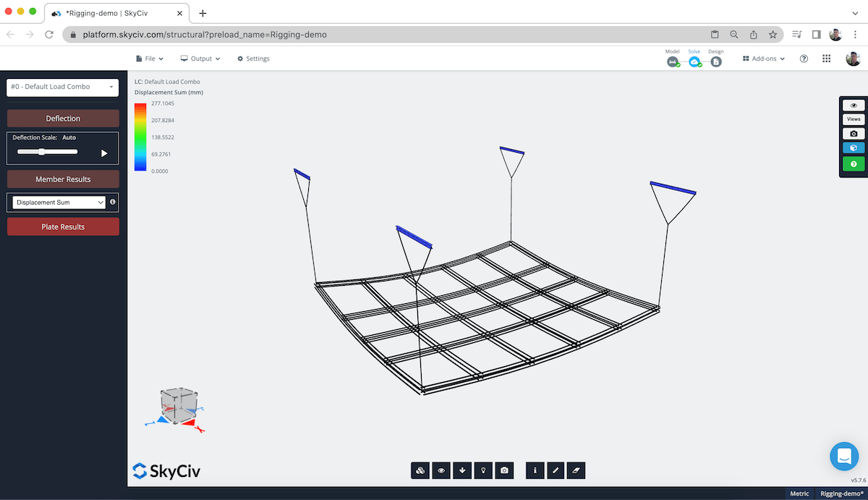Select the Model icon in top toolbar
868x500 pixels.
673,62
